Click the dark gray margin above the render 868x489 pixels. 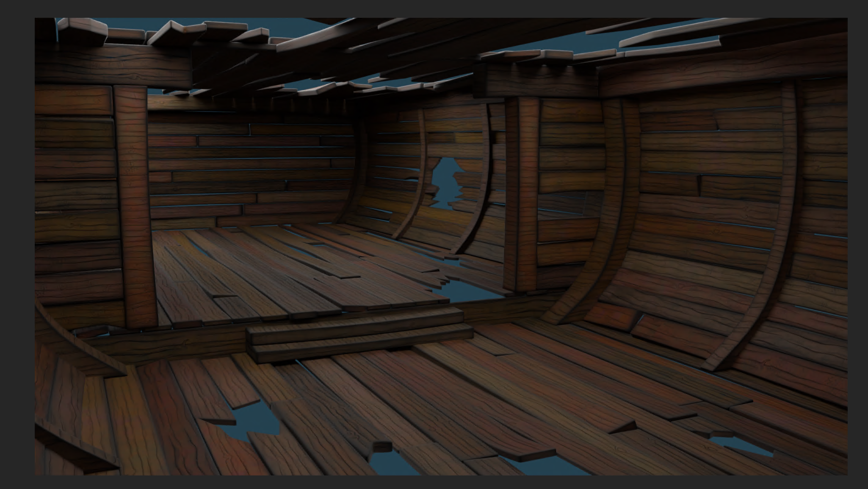coord(434,8)
